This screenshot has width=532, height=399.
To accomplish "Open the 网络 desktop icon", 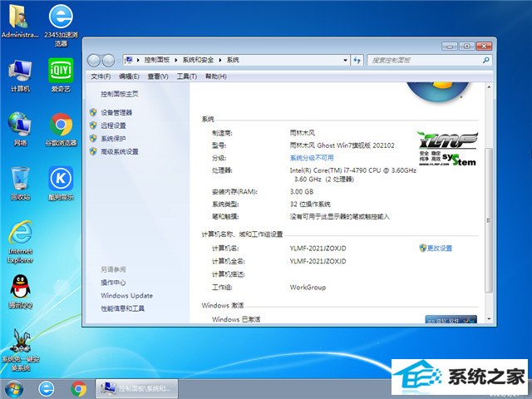I will point(20,129).
